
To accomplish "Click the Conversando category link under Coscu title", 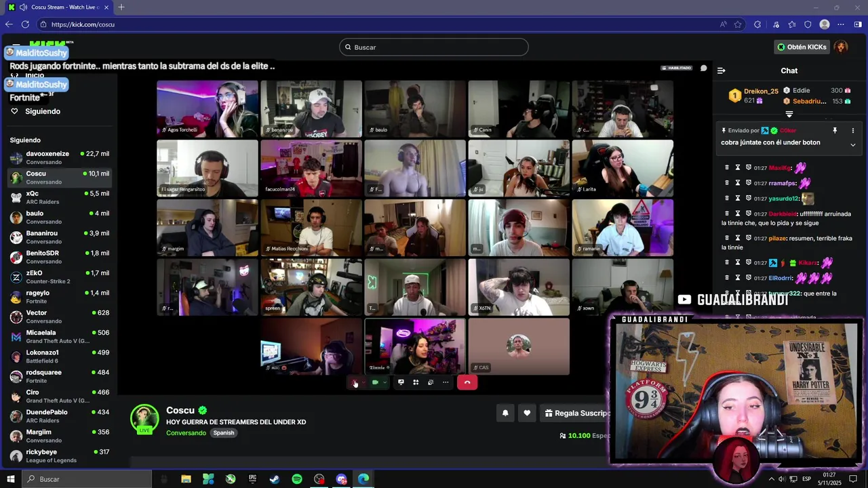I will coord(186,432).
